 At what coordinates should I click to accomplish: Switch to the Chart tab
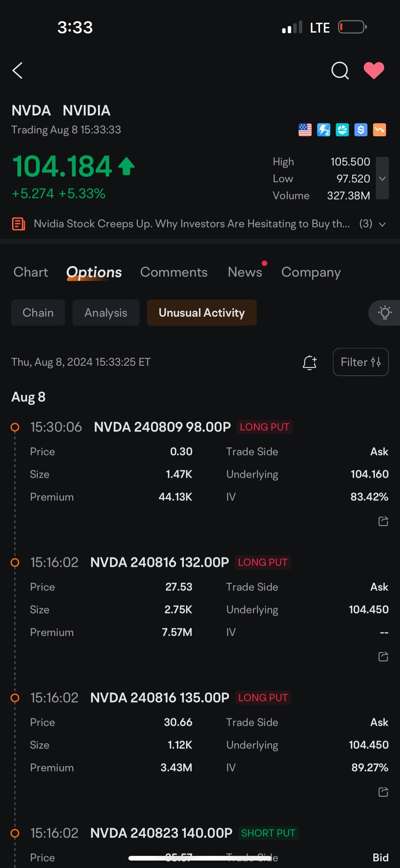(31, 272)
